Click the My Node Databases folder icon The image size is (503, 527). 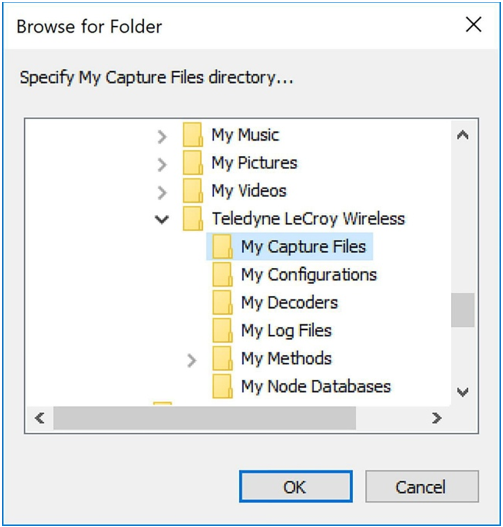(222, 386)
